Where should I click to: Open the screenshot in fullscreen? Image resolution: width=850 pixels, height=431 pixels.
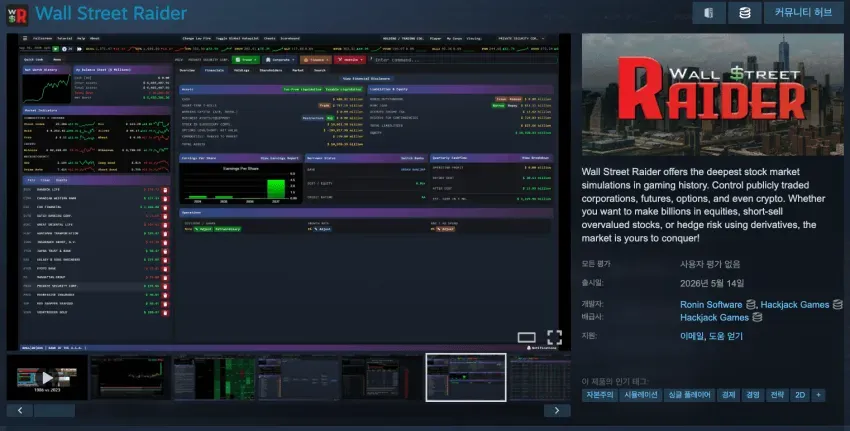(x=554, y=337)
